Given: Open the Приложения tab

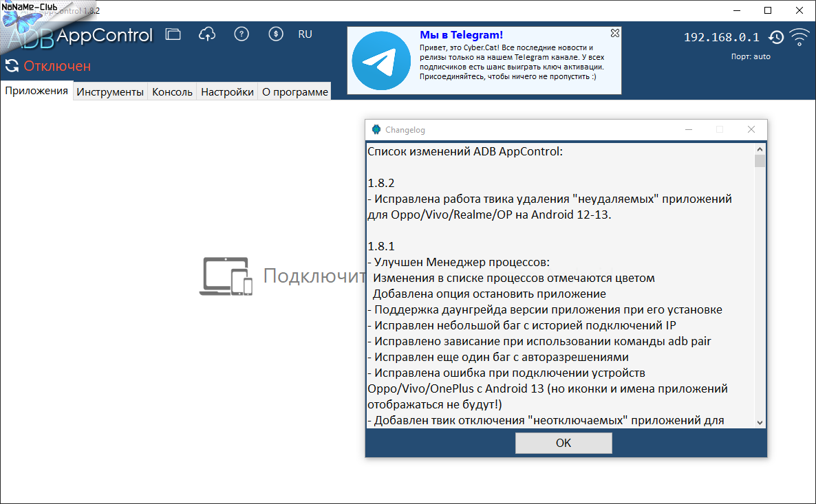Looking at the screenshot, I should tap(36, 91).
